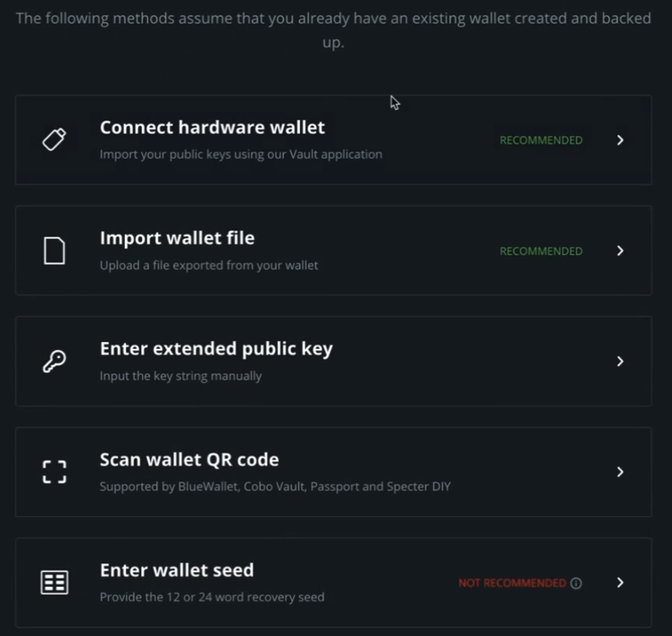Click the key icon for extended public key

click(x=54, y=361)
